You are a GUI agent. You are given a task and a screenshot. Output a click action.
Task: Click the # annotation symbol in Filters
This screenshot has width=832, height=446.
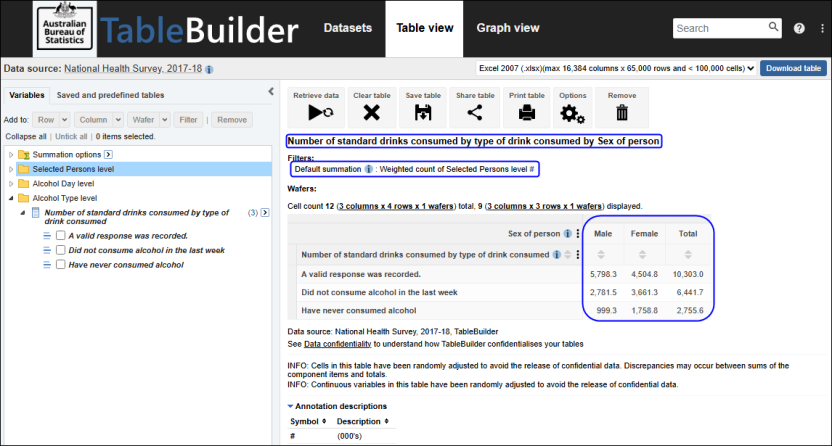[532, 169]
